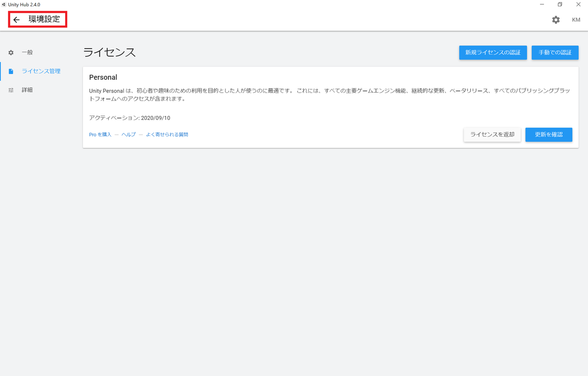Click the document icon beside ライセンス管理
Image resolution: width=588 pixels, height=376 pixels.
click(x=11, y=71)
